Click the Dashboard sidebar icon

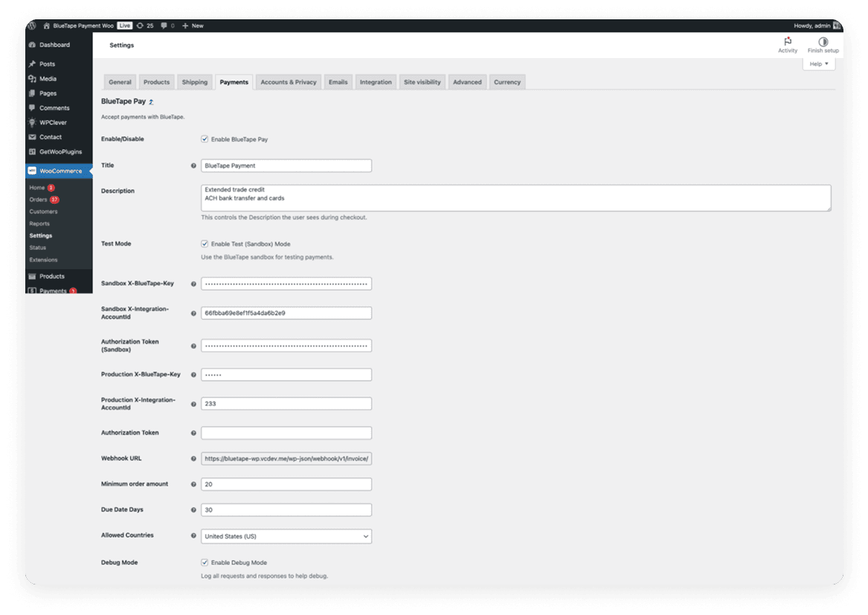coord(32,45)
